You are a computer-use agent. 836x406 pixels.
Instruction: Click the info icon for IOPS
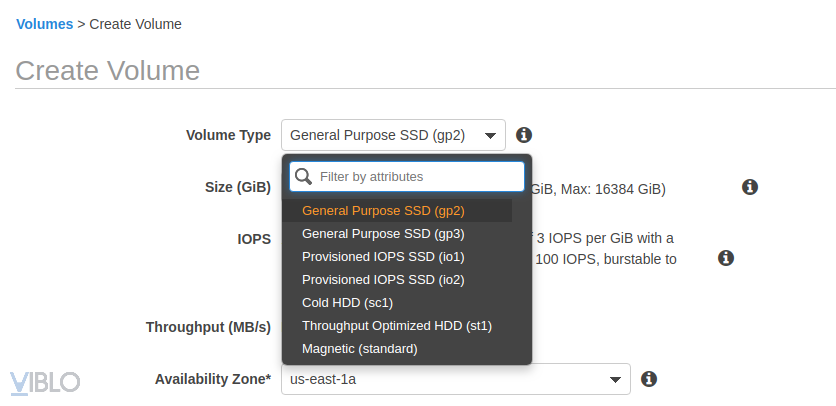pos(727,258)
